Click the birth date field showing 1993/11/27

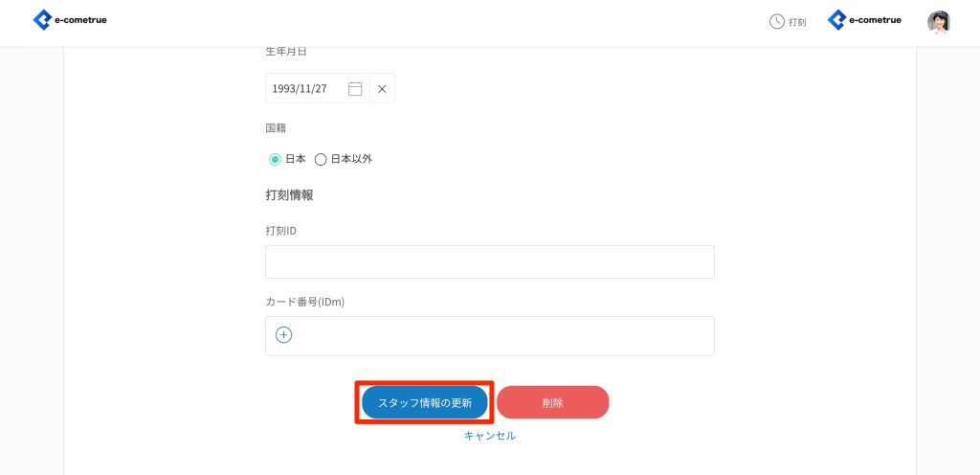(x=301, y=88)
